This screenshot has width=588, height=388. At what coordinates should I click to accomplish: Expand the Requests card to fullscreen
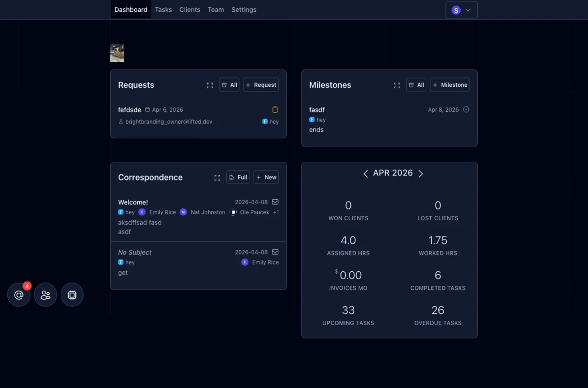[210, 84]
